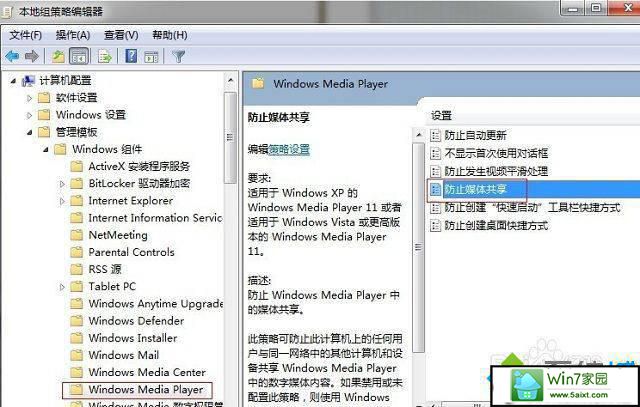
Task: Open the 操作(A) menu
Action: (73, 35)
